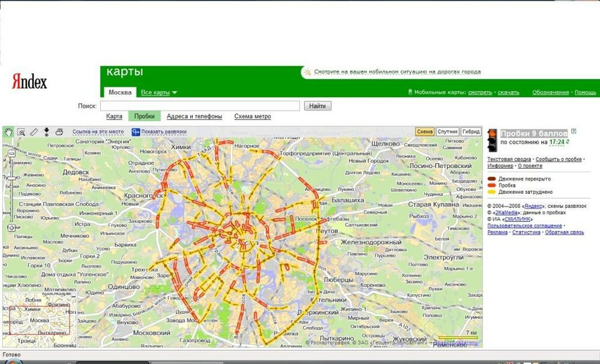Click the Найти search button
Image resolution: width=600 pixels, height=364 pixels.
317,106
